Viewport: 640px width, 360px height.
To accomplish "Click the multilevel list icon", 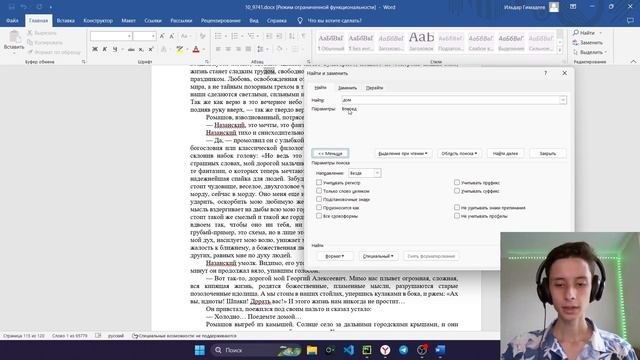I will point(251,36).
